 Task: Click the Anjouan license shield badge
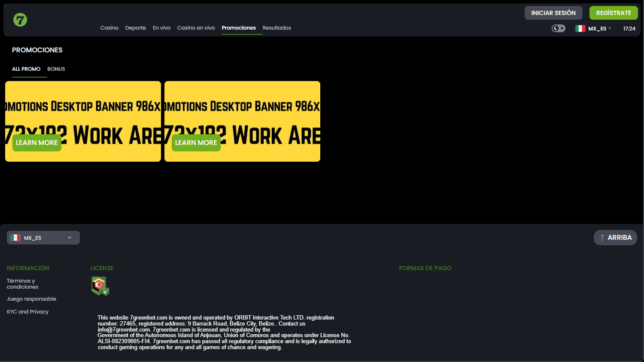point(100,286)
